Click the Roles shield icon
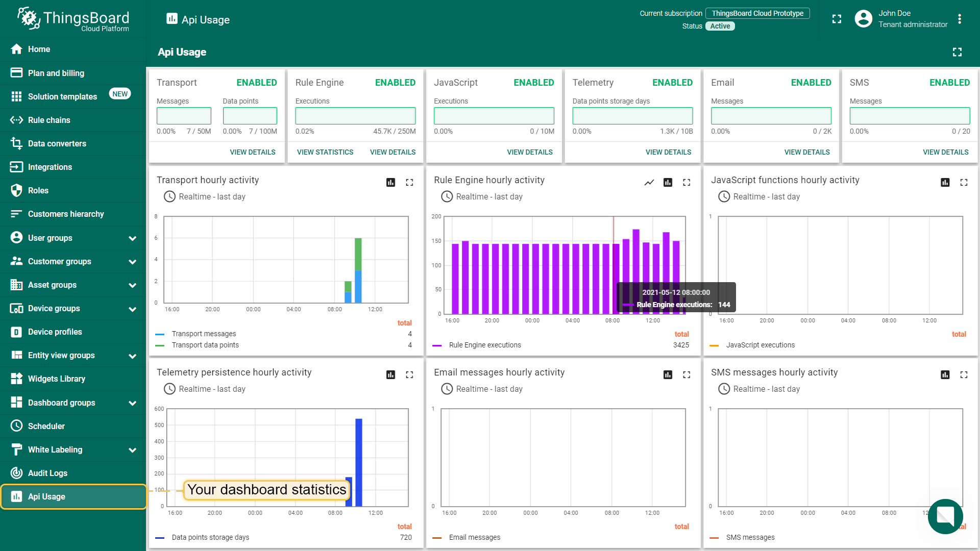980x551 pixels. pyautogui.click(x=16, y=190)
